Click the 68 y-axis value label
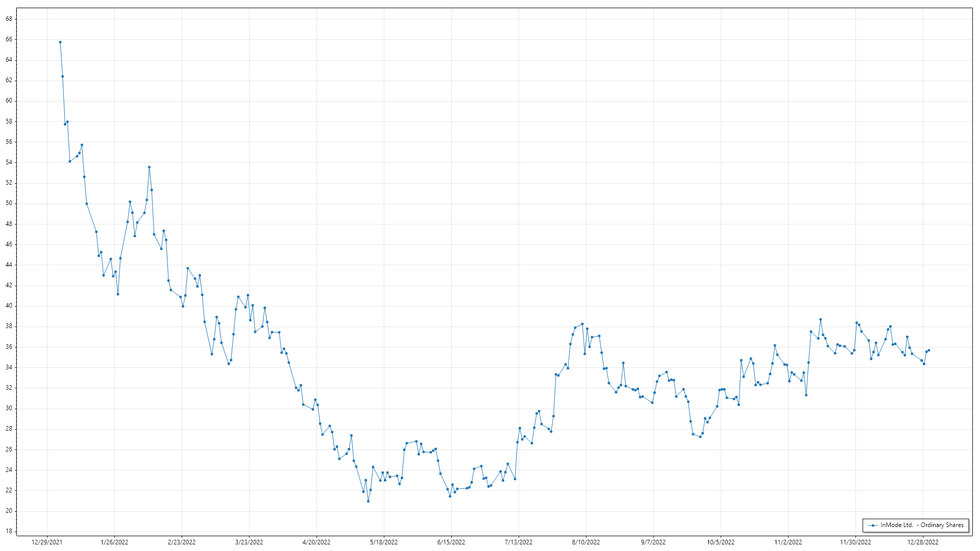The width and height of the screenshot is (980, 551). (9, 19)
